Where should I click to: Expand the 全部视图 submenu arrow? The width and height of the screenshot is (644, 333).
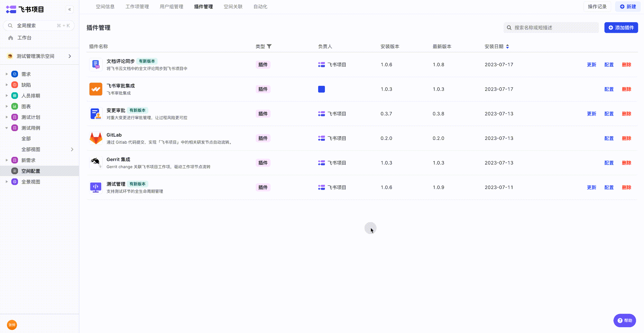click(x=72, y=149)
